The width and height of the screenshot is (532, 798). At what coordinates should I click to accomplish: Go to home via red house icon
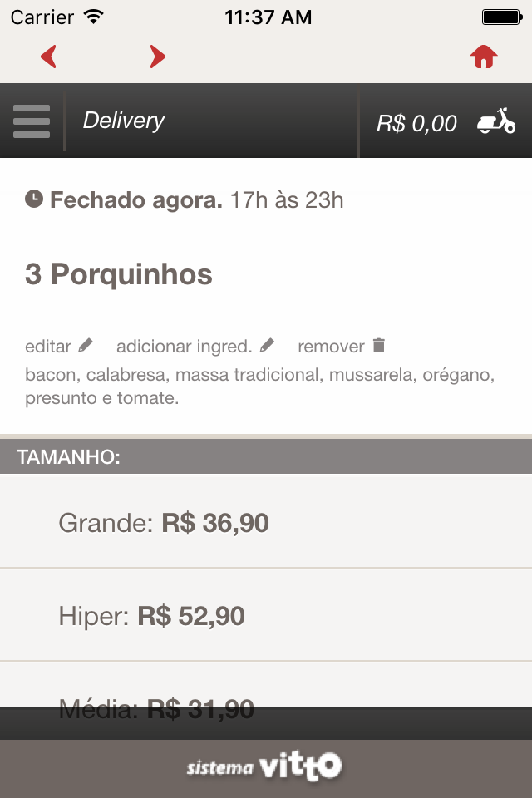point(483,57)
